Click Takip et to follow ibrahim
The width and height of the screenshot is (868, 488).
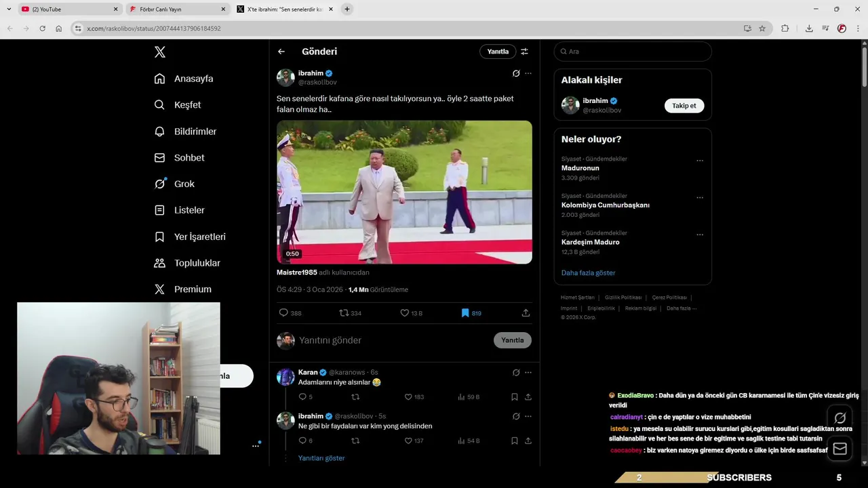(684, 106)
